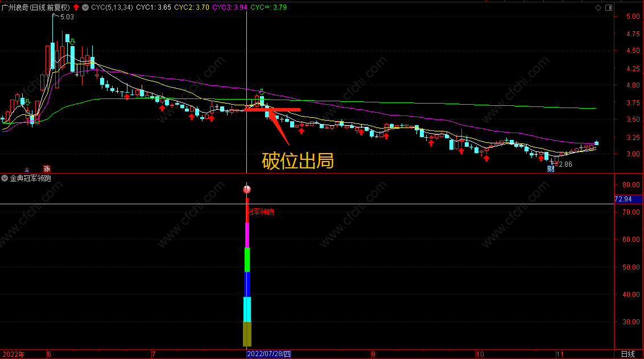
Task: Click the 3.00 price axis label
Action: 633,154
